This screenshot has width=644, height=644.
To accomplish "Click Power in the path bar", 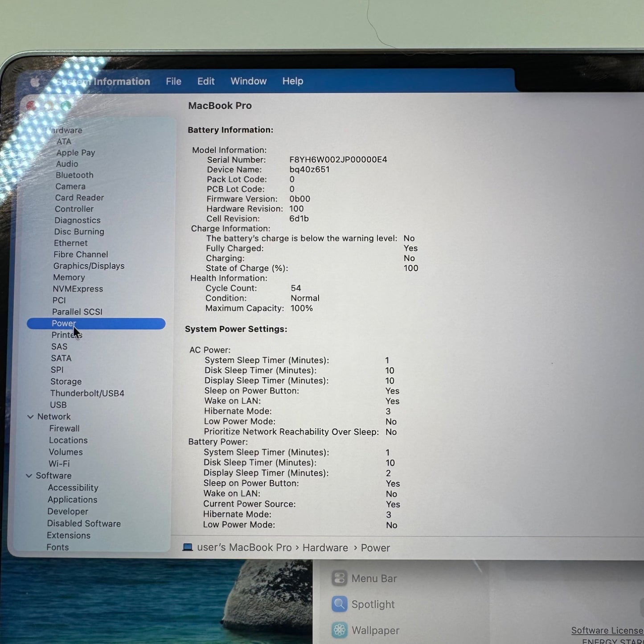I will click(375, 548).
